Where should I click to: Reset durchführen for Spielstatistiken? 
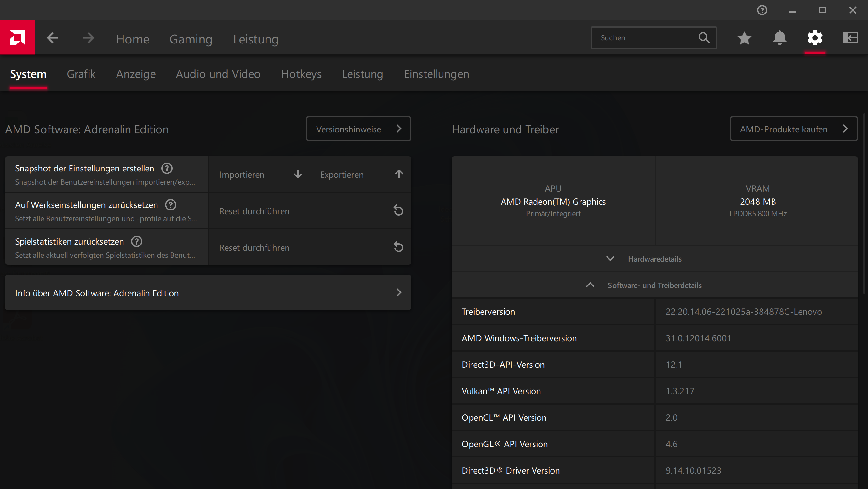pos(310,247)
